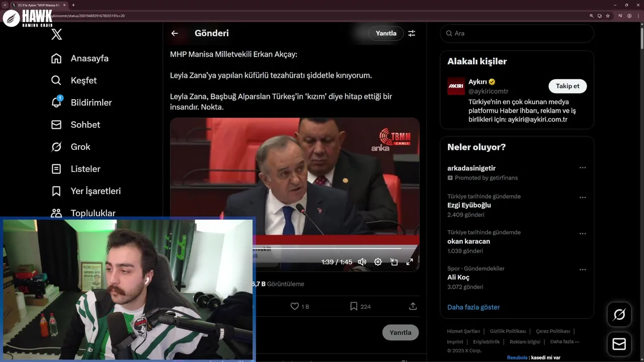Go to Sohbet menu item
The width and height of the screenshot is (644, 362).
86,125
